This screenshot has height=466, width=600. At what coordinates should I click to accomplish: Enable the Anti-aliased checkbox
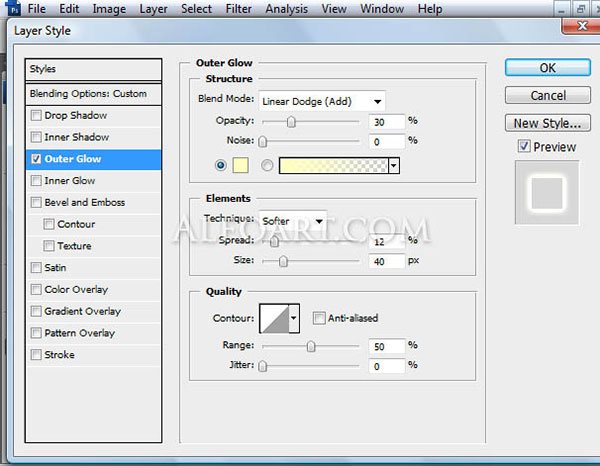(318, 318)
